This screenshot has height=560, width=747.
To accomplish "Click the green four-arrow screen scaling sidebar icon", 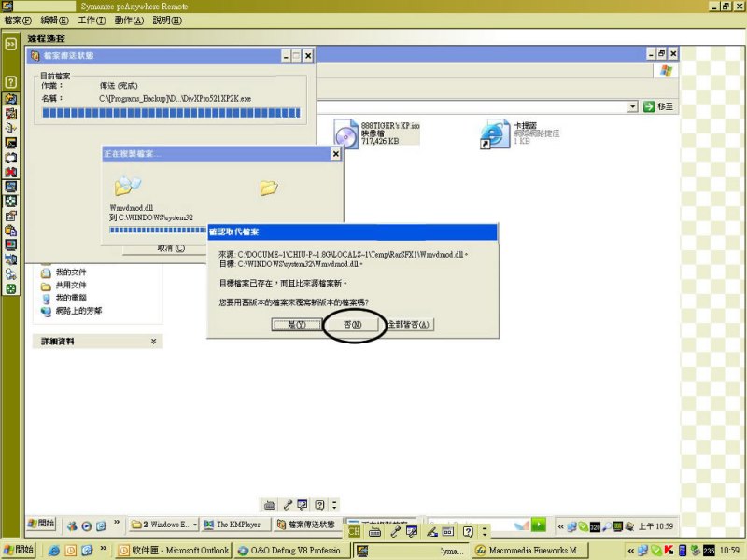I will [x=10, y=202].
